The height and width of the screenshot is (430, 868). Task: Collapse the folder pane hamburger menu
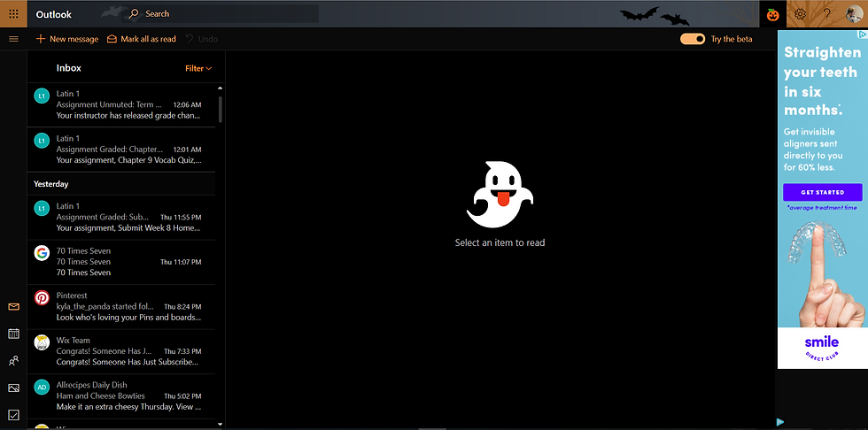pyautogui.click(x=14, y=39)
